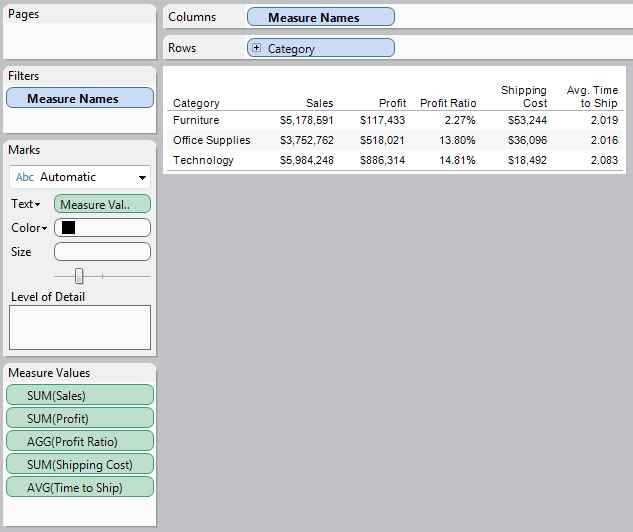
Task: Click the 13.80% profit ratio cell
Action: [x=457, y=140]
